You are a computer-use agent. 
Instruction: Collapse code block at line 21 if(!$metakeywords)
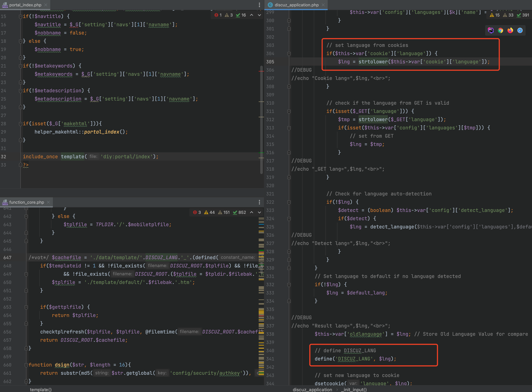coord(20,66)
